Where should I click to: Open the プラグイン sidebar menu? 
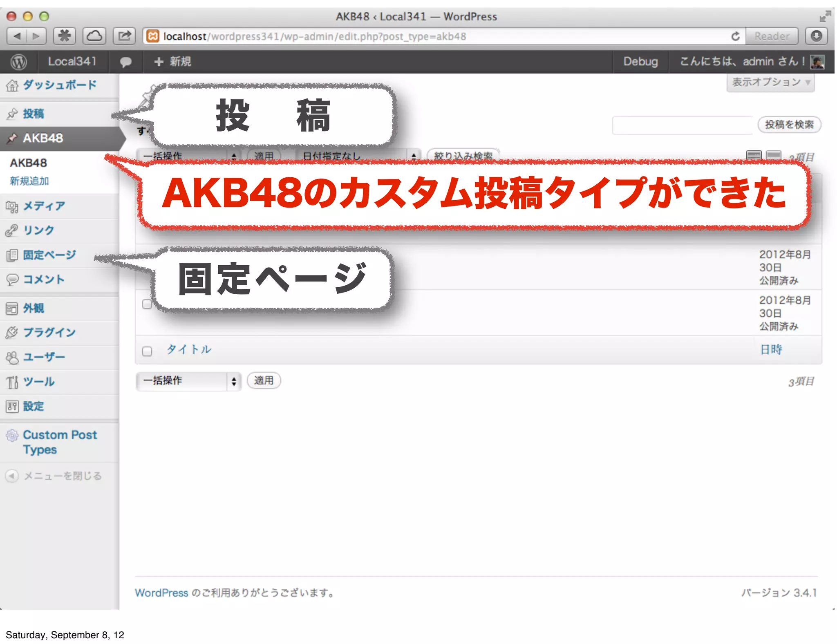click(49, 332)
